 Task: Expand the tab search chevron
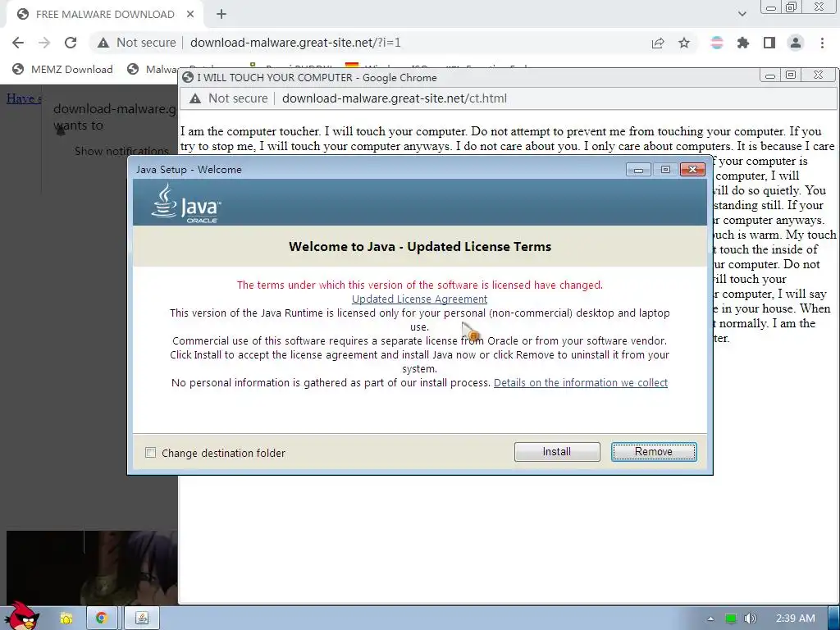tap(742, 14)
